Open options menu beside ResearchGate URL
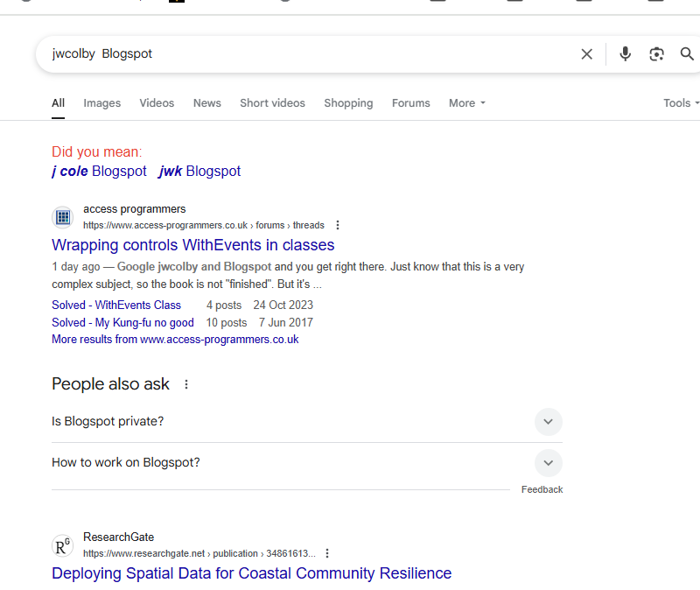Screen dimensions: 700x590 click(x=327, y=553)
